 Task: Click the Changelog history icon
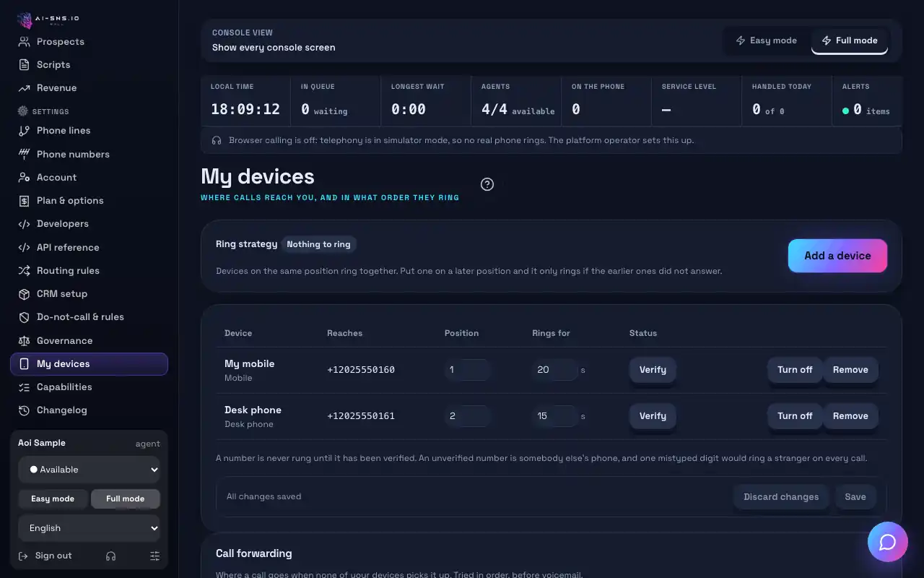point(24,410)
